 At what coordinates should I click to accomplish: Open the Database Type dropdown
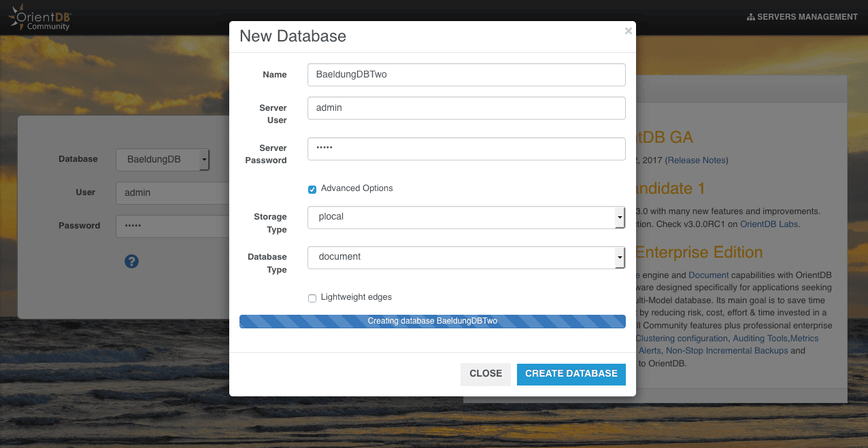click(466, 258)
